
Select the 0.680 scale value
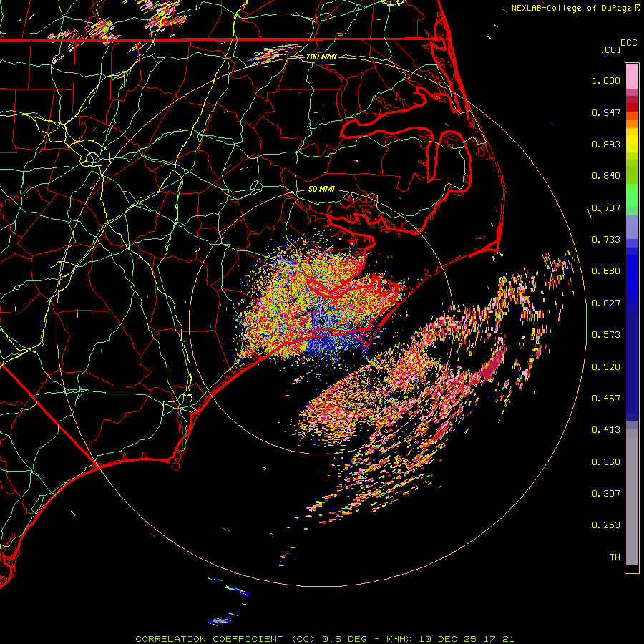pyautogui.click(x=606, y=271)
